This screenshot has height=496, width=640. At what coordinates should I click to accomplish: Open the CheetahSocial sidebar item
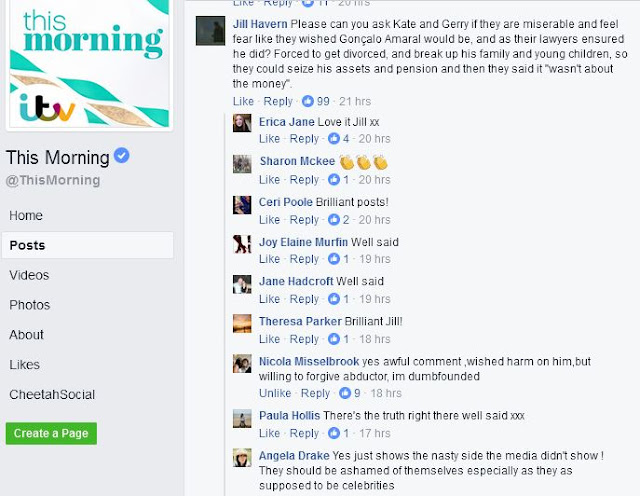[x=52, y=394]
